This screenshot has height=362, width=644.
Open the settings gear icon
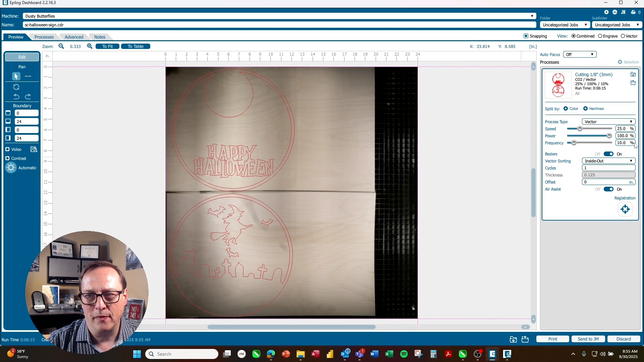pos(606,12)
